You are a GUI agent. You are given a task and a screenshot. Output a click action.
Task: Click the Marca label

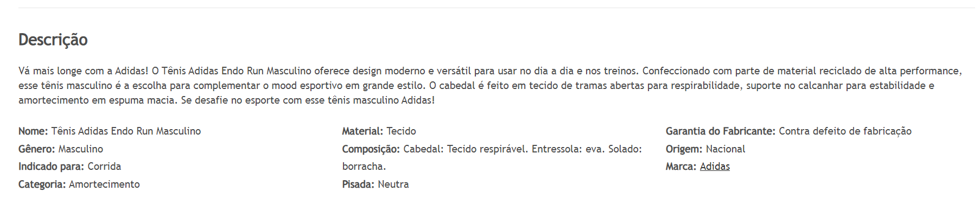(681, 167)
